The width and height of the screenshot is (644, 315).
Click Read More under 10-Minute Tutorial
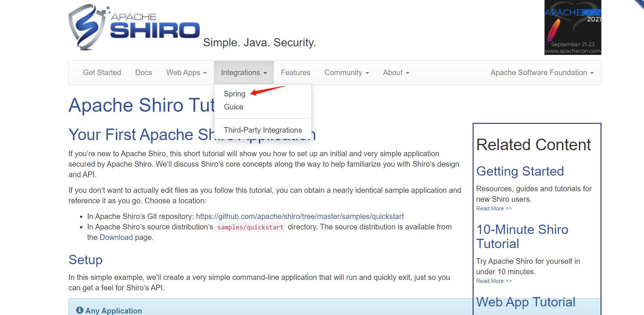tap(494, 281)
